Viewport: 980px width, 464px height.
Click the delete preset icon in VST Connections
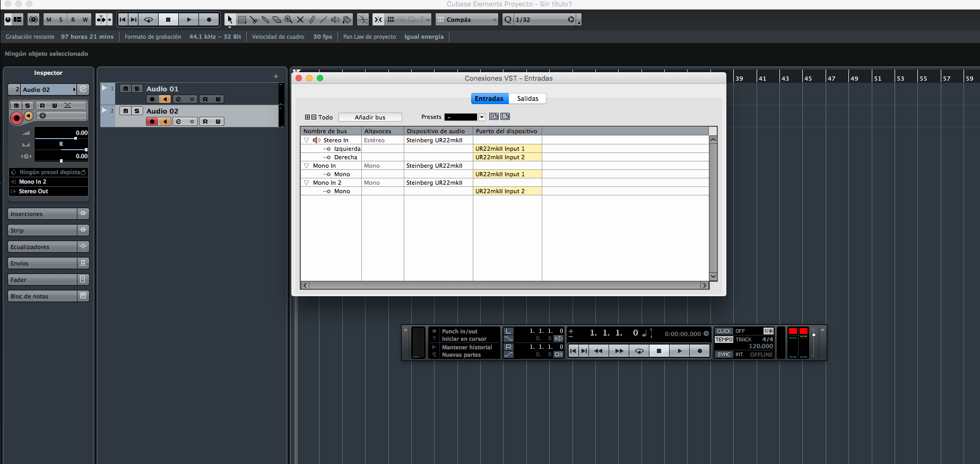pos(505,116)
